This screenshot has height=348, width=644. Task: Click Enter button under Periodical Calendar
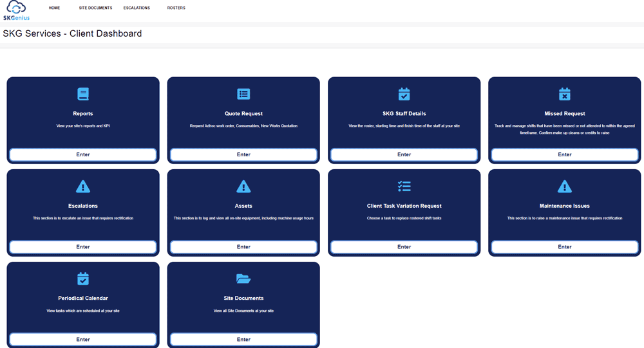pyautogui.click(x=83, y=340)
